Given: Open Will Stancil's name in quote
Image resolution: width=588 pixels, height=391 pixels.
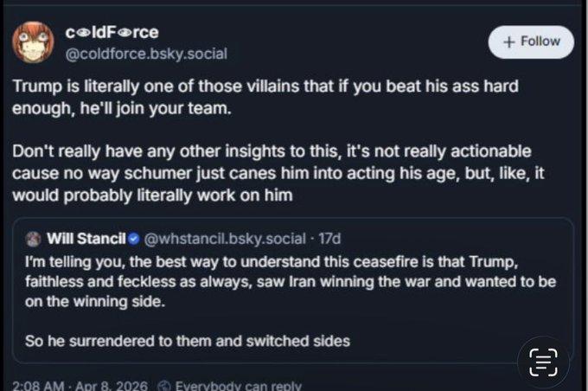Looking at the screenshot, I should tap(83, 238).
